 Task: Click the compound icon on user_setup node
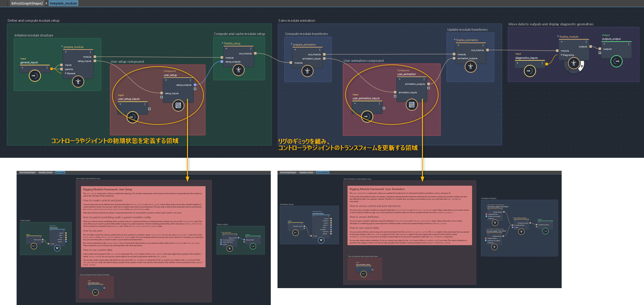point(178,105)
